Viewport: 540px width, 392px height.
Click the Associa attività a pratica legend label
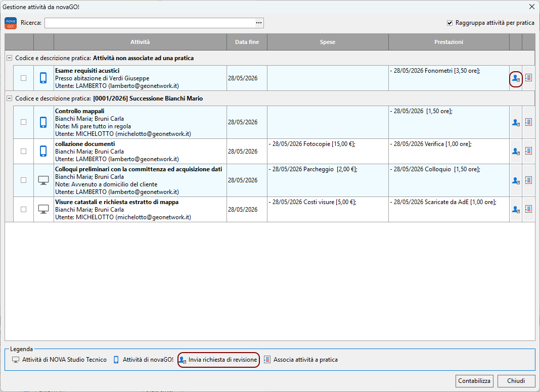[x=305, y=360]
